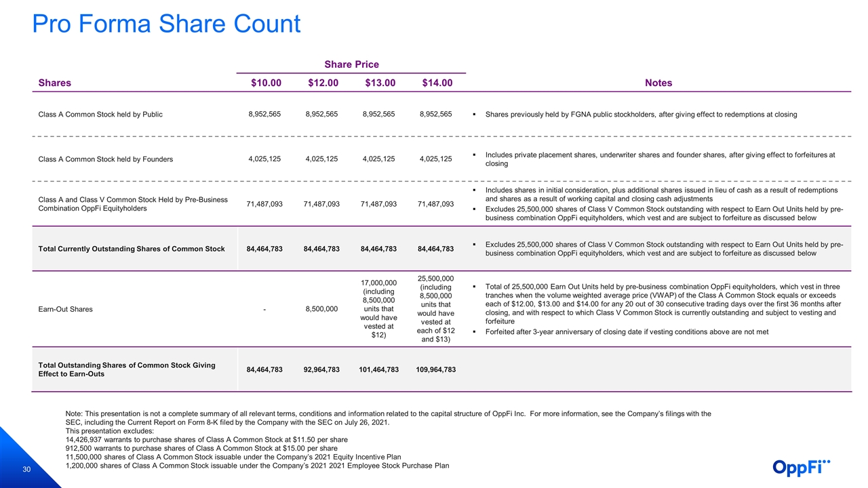Click the 912,500 warrants at $15.00 footnote

click(x=201, y=449)
